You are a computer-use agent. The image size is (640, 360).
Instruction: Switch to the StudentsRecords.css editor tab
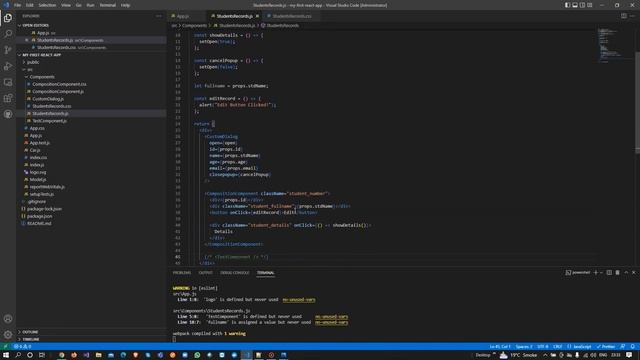291,16
